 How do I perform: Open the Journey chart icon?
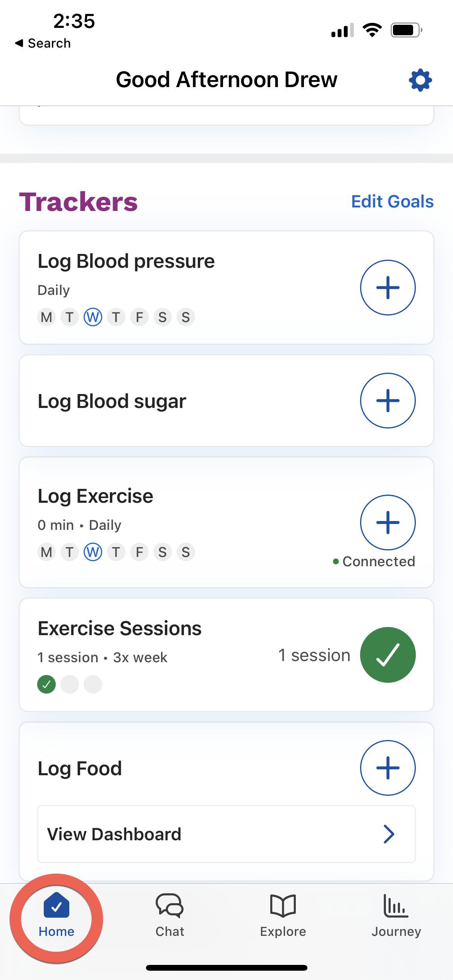[x=396, y=906]
